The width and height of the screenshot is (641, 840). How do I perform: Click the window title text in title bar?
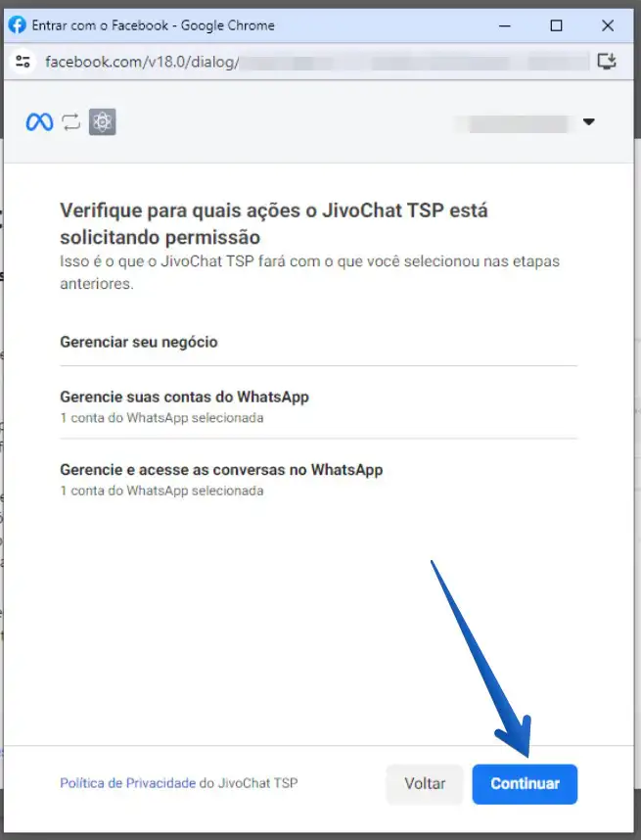point(153,25)
